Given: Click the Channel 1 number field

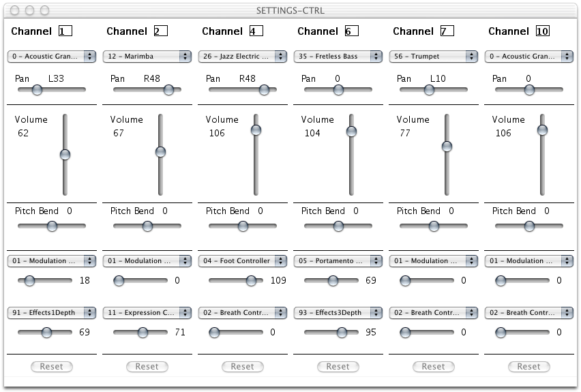Looking at the screenshot, I should [x=65, y=31].
